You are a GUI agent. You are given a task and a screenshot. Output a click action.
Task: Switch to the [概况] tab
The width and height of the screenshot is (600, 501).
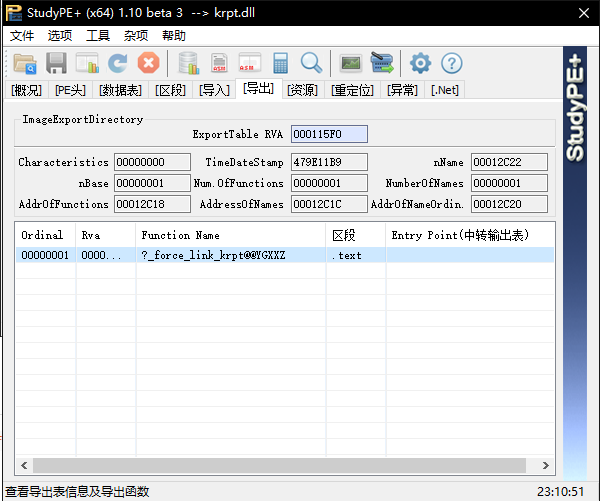tap(26, 90)
